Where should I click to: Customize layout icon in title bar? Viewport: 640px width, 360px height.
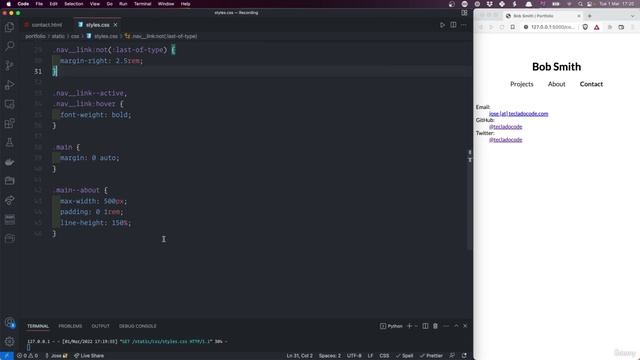coord(464,13)
